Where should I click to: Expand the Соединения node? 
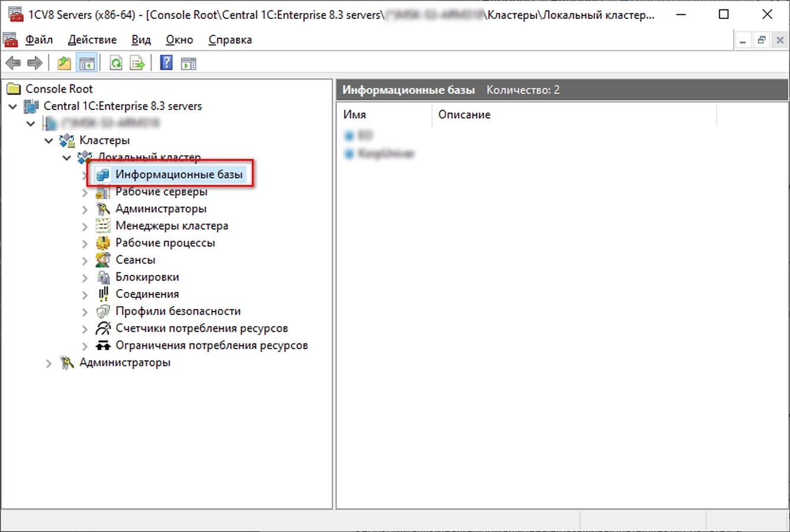click(85, 296)
